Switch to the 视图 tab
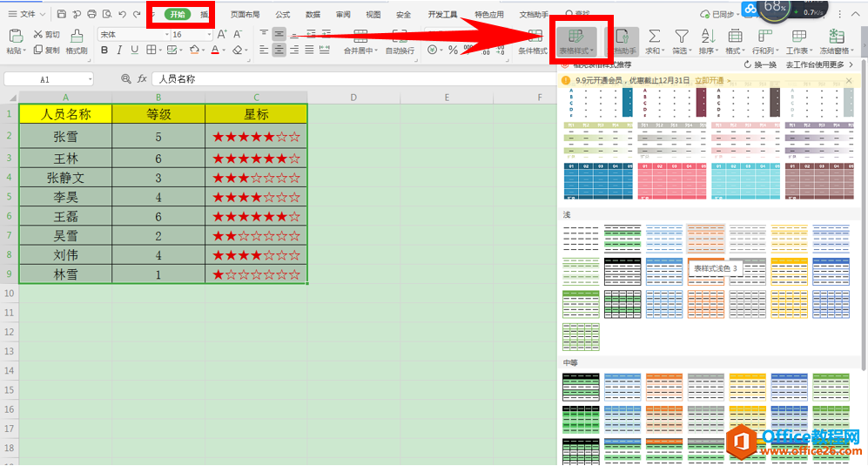This screenshot has width=868, height=466. point(373,15)
